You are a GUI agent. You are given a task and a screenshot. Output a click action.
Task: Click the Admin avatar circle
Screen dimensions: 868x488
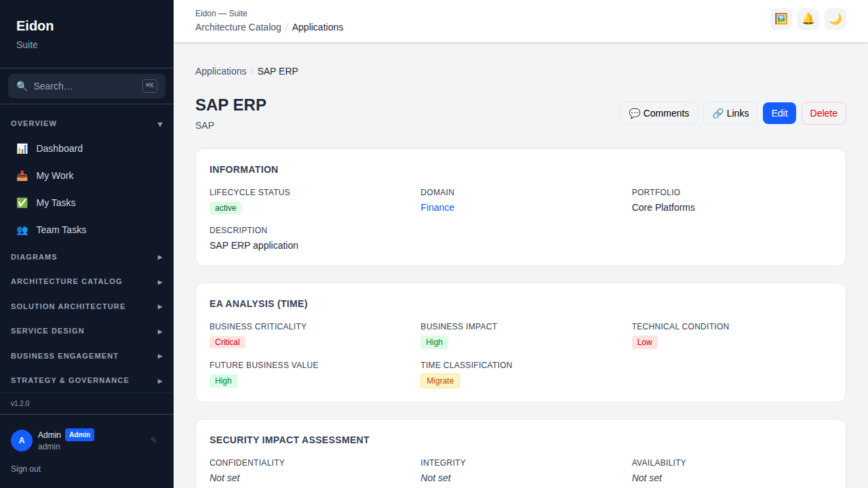coord(22,441)
